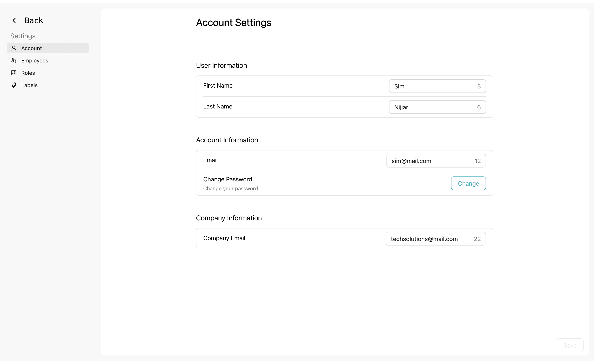
Task: Click the character count 12 in Email field
Action: click(477, 161)
